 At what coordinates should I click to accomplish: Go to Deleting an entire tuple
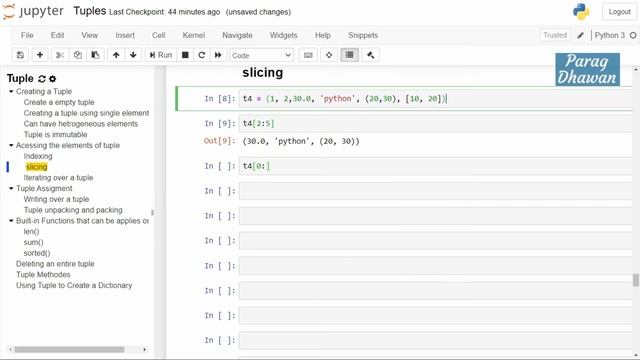pos(55,264)
